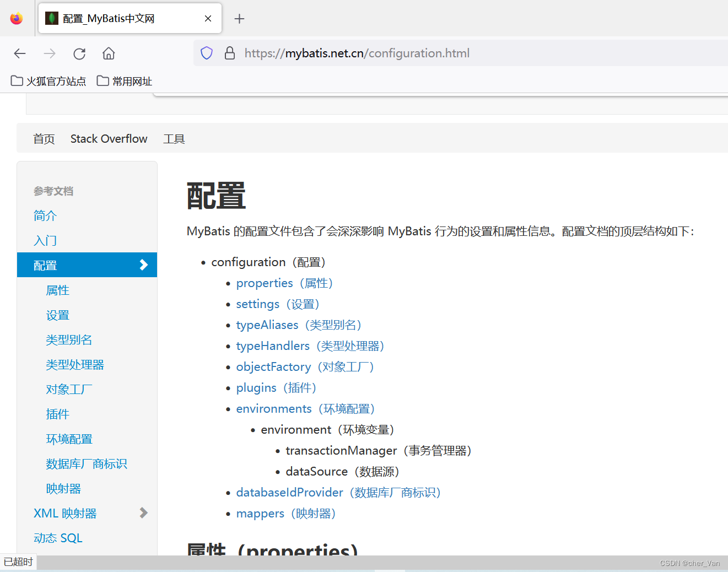Show site security lock info
This screenshot has height=572, width=728.
pos(230,53)
